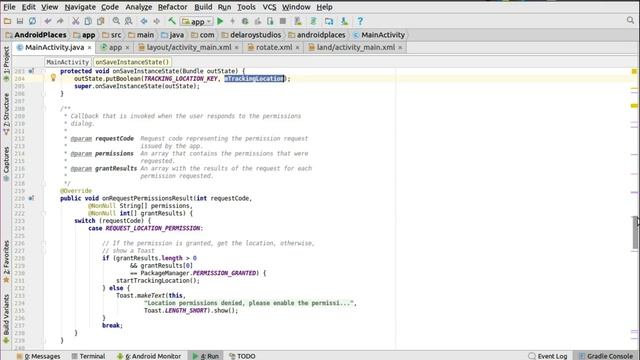Open the Analyze menu
The width and height of the screenshot is (640, 360).
point(138,7)
